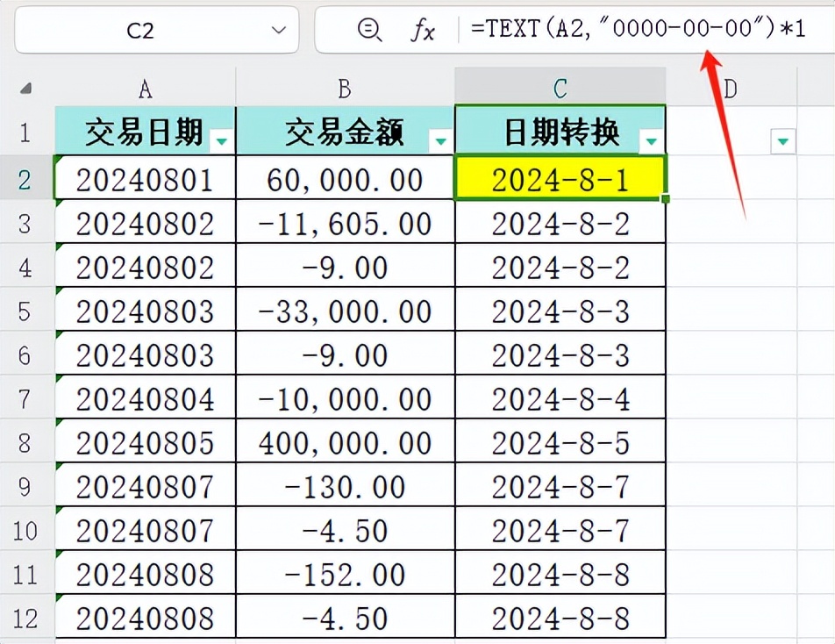Select cell with amount -11,605.00
The width and height of the screenshot is (835, 644).
pos(345,222)
